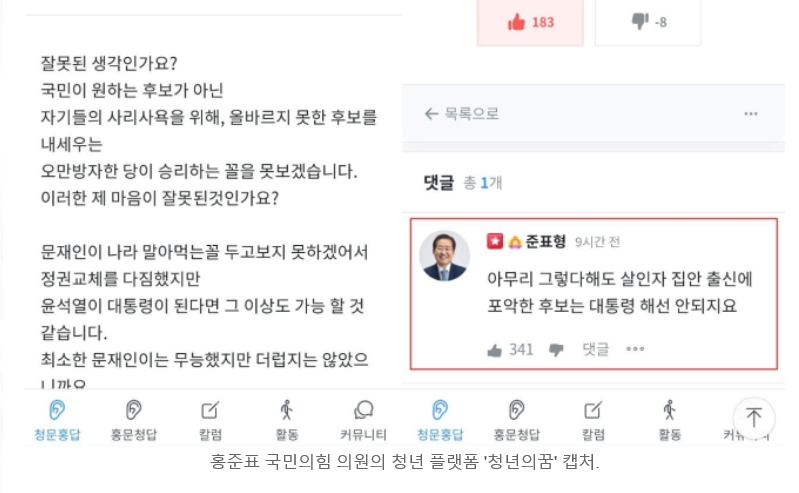799x493 pixels.
Task: Open the comment's three-dot options menu
Action: [635, 349]
